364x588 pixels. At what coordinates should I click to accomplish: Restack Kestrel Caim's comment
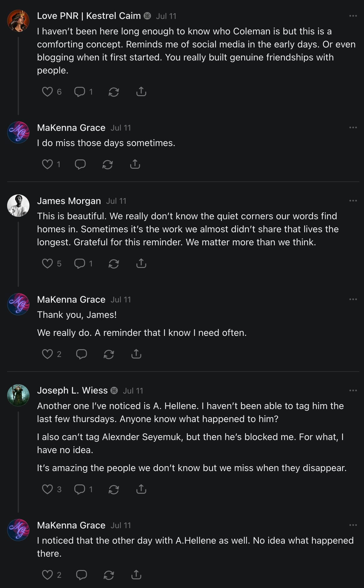click(114, 92)
